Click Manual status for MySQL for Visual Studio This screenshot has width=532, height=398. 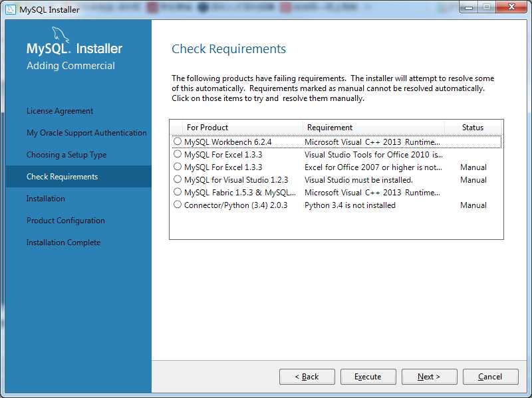tap(473, 180)
